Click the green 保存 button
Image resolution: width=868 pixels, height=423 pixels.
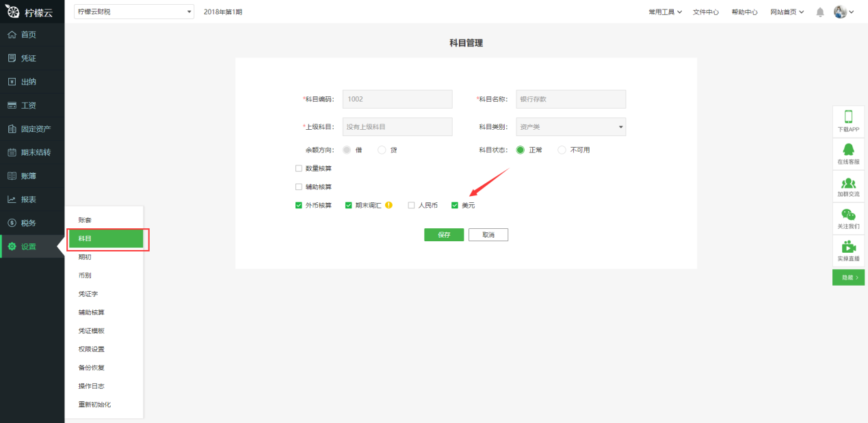444,235
